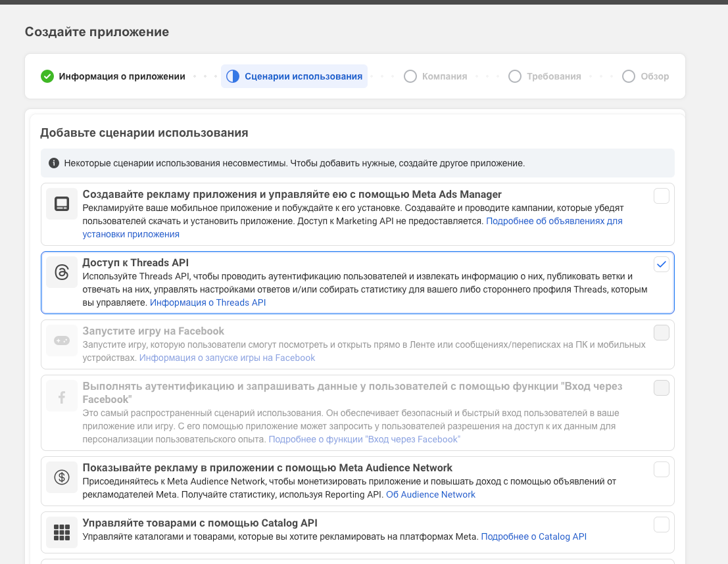Click the Вход через Facebook use case title
The width and height of the screenshot is (728, 564).
point(352,392)
